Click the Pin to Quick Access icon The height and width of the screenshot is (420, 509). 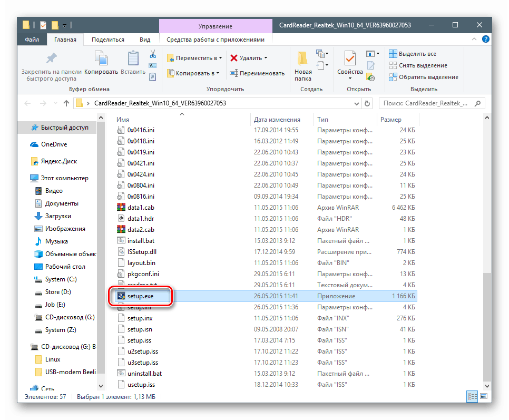click(x=51, y=58)
